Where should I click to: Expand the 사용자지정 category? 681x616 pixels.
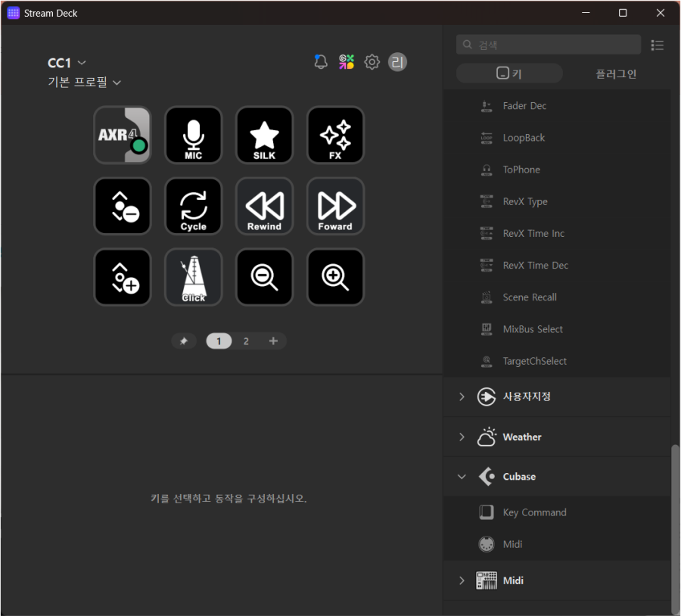(462, 397)
